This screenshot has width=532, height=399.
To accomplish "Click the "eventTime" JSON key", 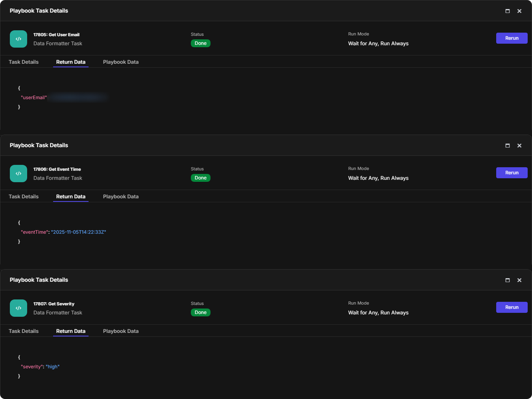I will click(34, 232).
